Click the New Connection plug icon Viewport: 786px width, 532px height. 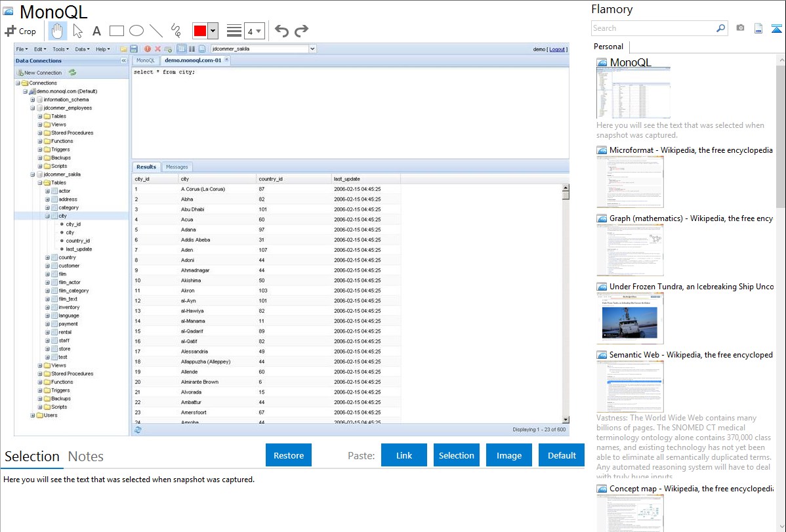coord(20,73)
